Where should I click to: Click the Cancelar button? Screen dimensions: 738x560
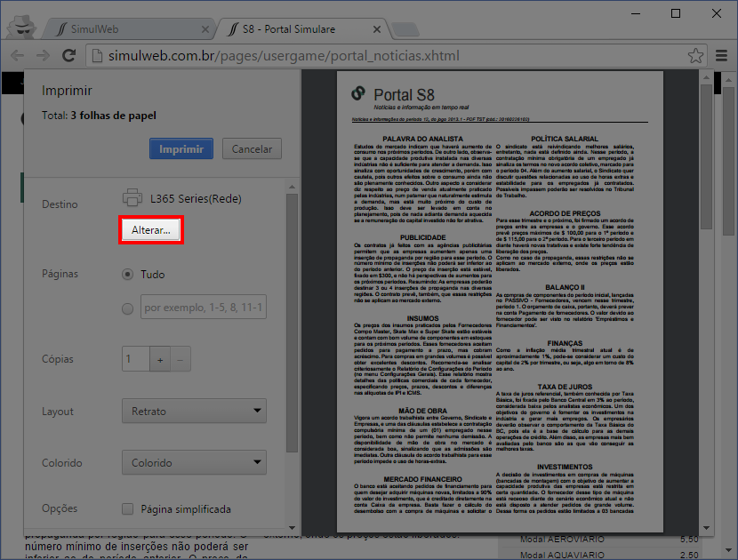tap(252, 148)
